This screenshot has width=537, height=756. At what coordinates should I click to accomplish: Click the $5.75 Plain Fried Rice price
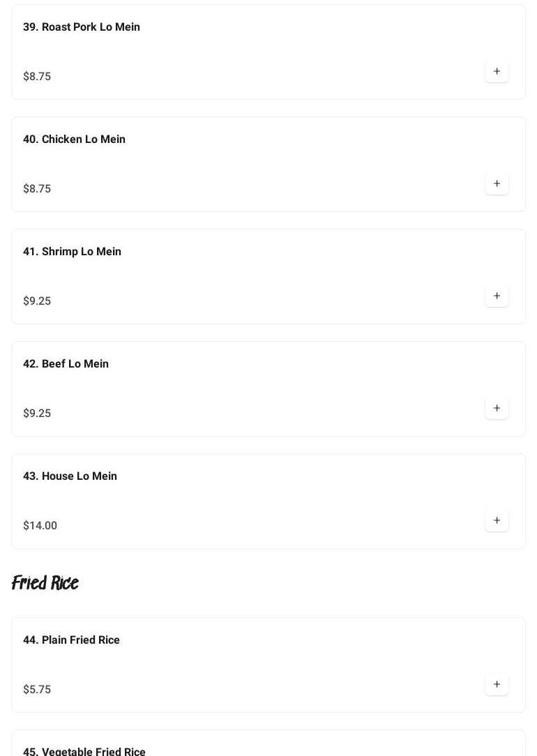point(37,690)
